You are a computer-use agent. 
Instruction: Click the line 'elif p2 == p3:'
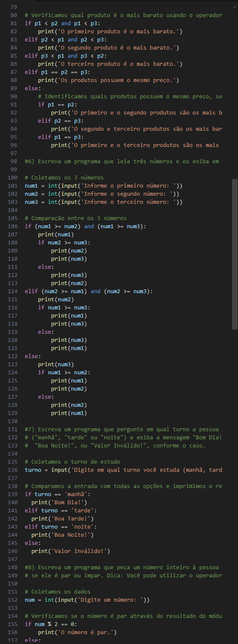tap(61, 121)
